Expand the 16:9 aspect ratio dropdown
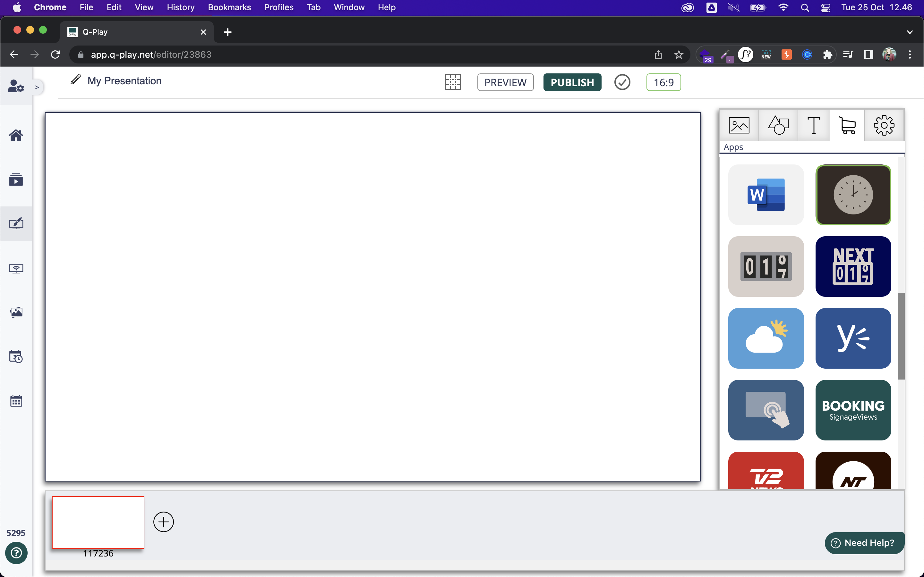Screen dimensions: 924x577 (x=663, y=82)
